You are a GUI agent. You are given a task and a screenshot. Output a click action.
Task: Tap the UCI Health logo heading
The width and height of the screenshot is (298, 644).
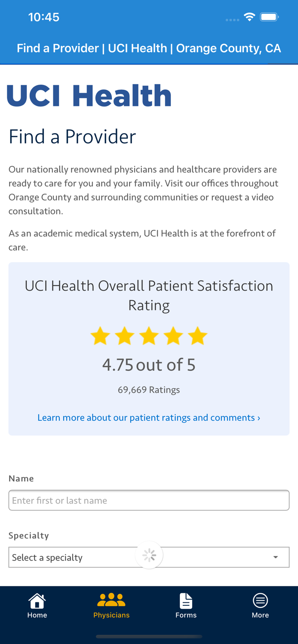(x=89, y=94)
